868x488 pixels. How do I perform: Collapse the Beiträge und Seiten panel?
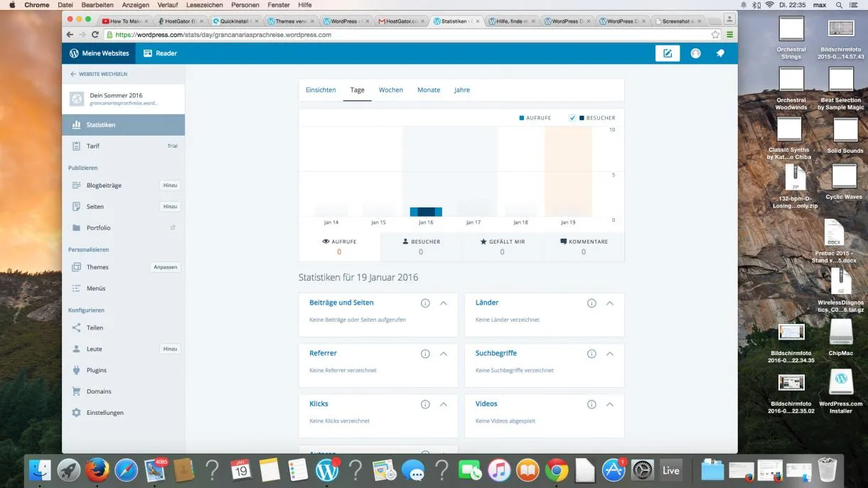(444, 303)
